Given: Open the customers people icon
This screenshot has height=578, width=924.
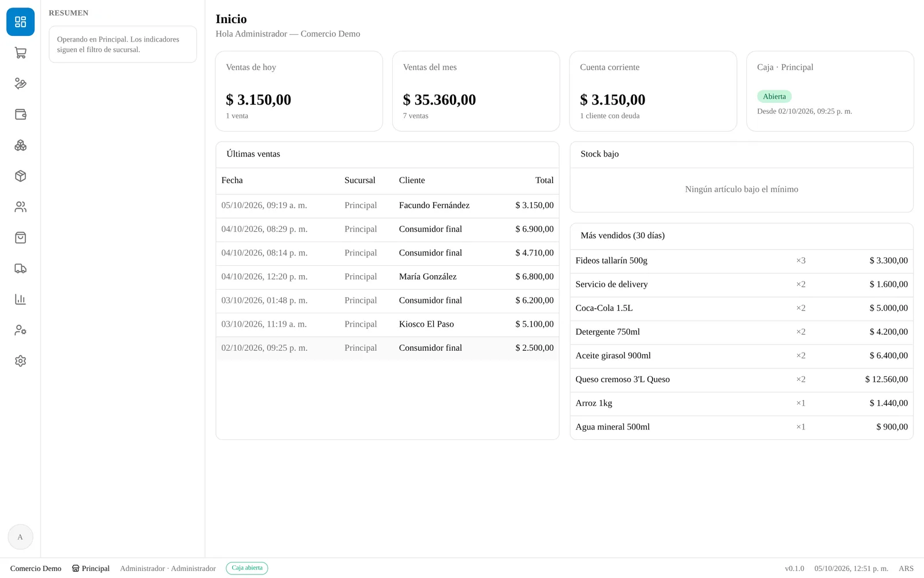Looking at the screenshot, I should (20, 207).
